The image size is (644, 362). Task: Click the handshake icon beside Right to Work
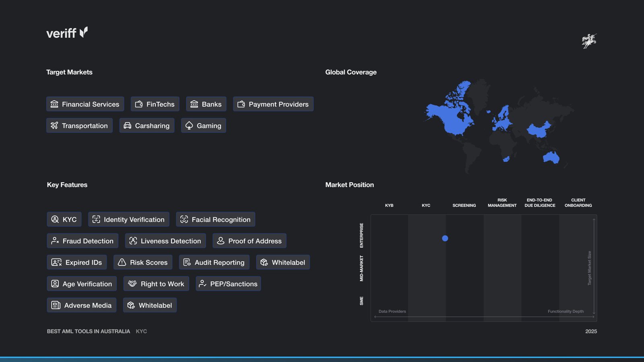132,284
